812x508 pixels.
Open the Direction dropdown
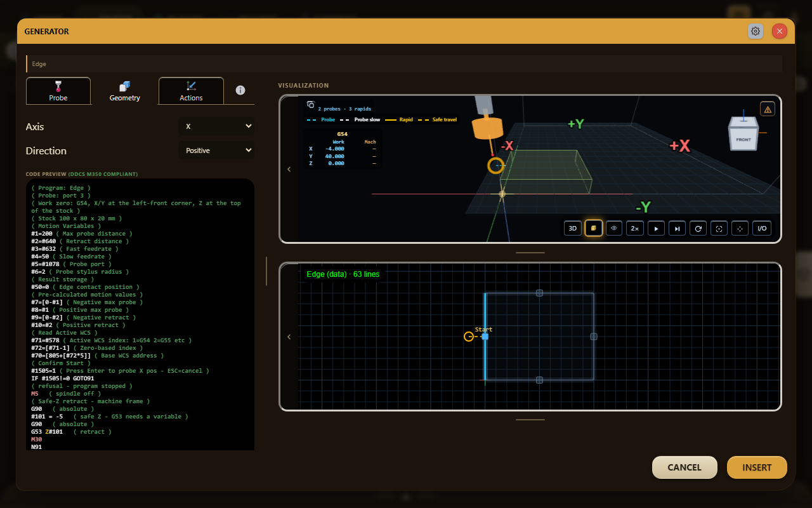point(216,150)
